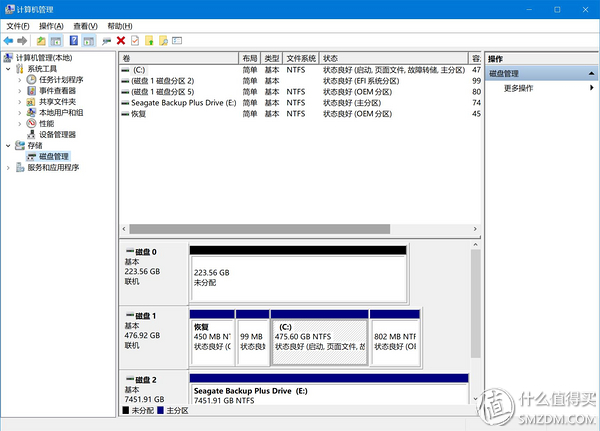
Task: Select the 恢复 volume row in list
Action: [x=300, y=114]
